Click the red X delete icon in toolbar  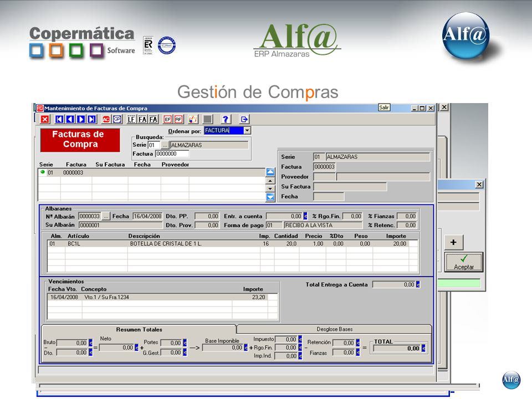pyautogui.click(x=45, y=119)
